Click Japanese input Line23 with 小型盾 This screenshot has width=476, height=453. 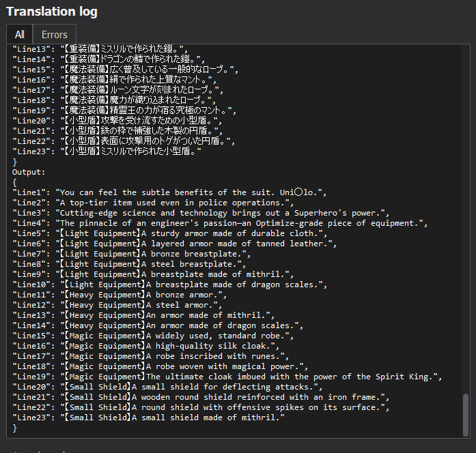click(x=107, y=151)
